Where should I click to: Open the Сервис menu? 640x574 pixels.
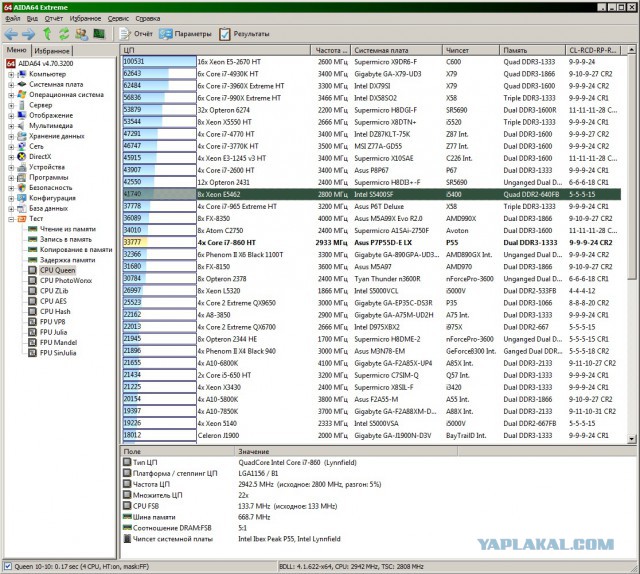[x=117, y=19]
